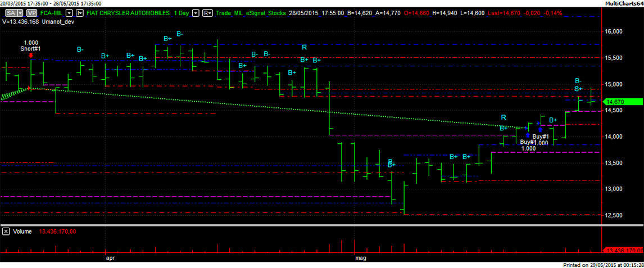Viewport: 644px width, 268px height.
Task: Click the Short#1 red arrow marker
Action: click(x=30, y=55)
